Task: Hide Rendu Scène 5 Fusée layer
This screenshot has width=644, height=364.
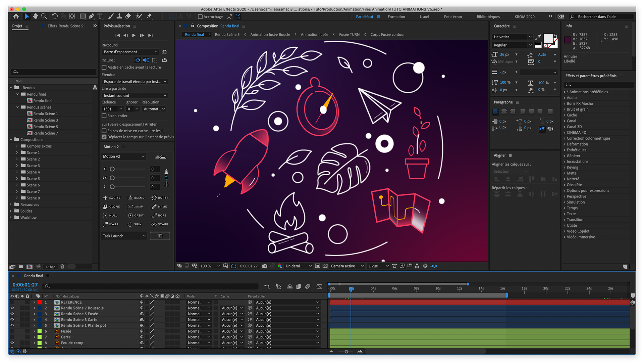Action: coord(12,314)
